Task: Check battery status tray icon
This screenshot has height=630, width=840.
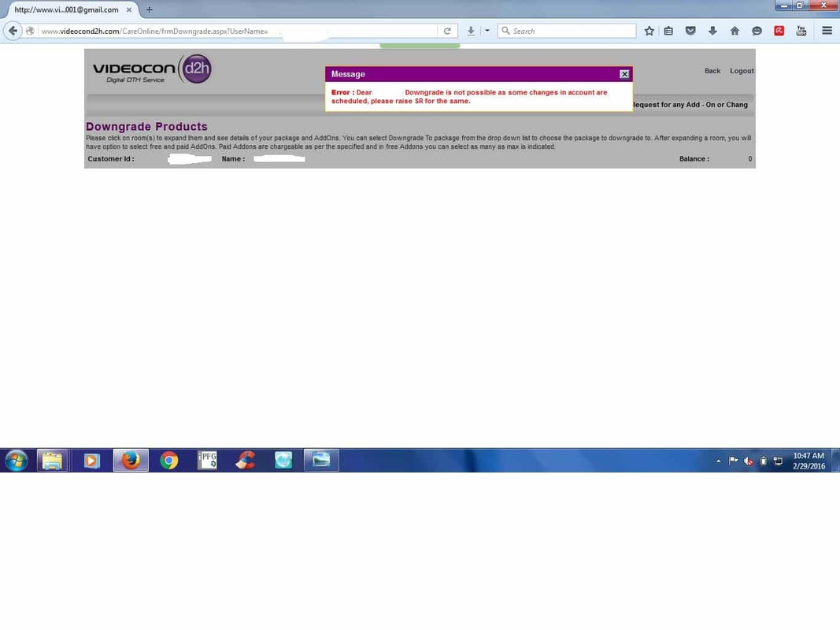Action: pos(764,461)
